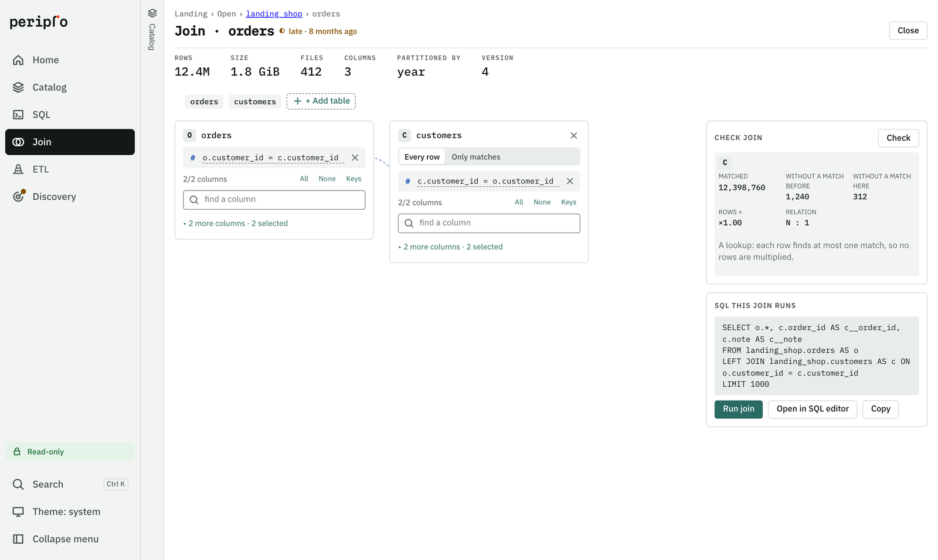Screen dimensions: 938x560
Task: Open in SQL editor
Action: [813, 409]
